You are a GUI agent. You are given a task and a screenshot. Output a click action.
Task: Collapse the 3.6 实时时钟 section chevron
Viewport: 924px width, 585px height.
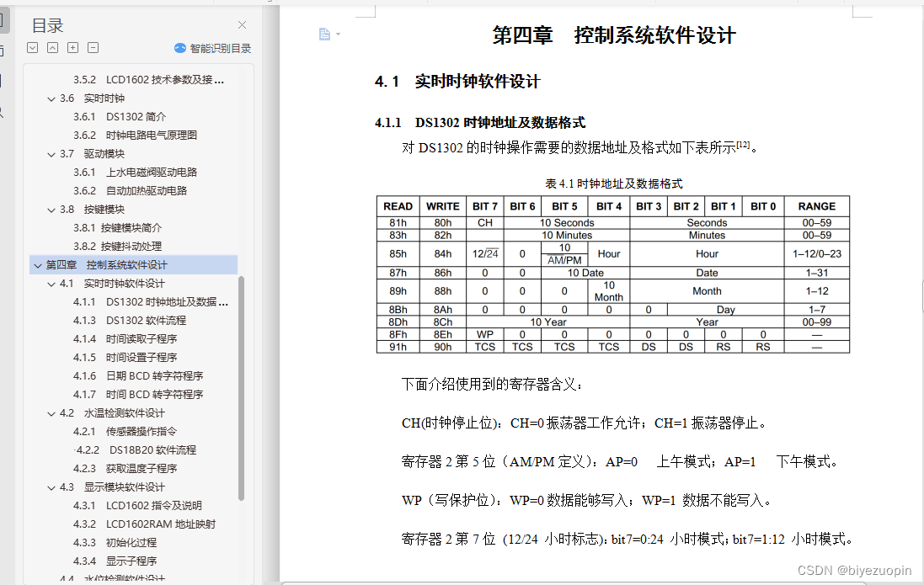point(51,99)
